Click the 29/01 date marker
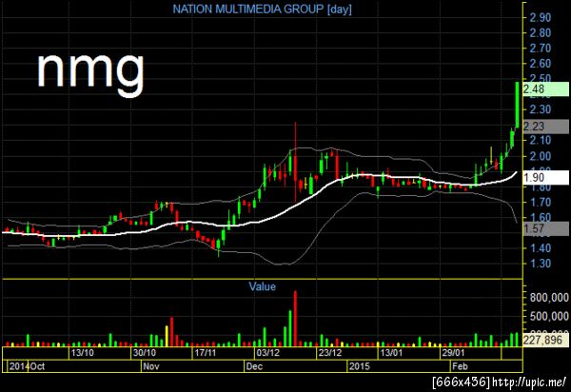The height and width of the screenshot is (392, 571). tap(453, 353)
